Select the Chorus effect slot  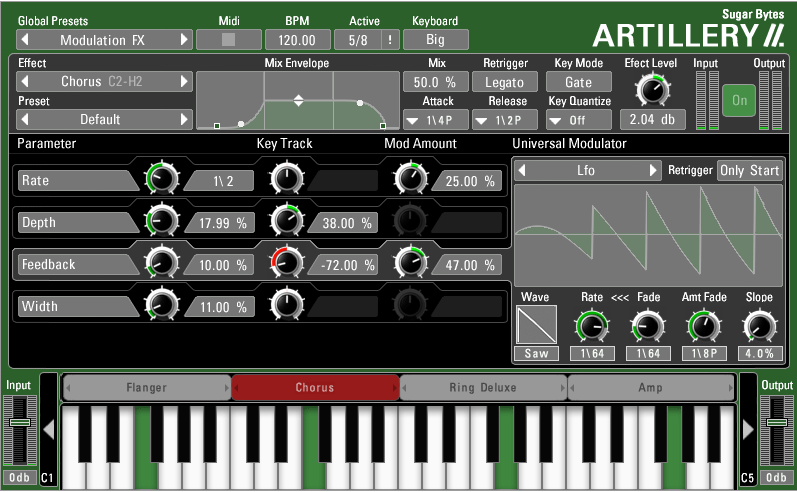tap(315, 388)
